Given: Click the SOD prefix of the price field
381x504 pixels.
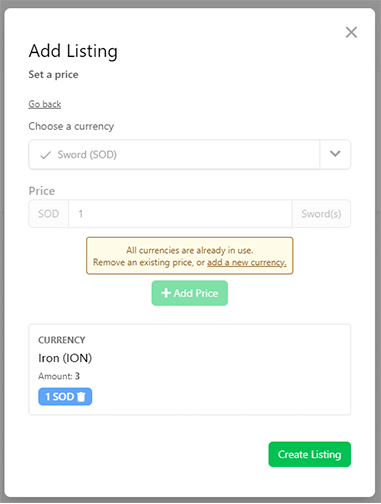Looking at the screenshot, I should pyautogui.click(x=49, y=214).
